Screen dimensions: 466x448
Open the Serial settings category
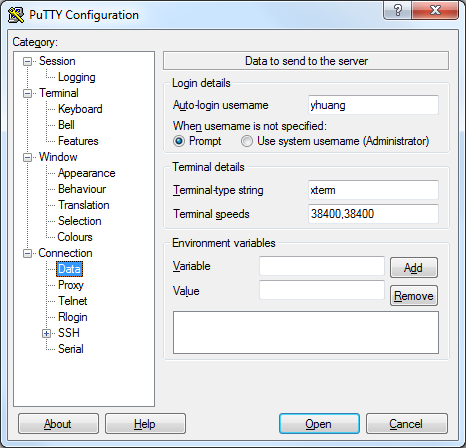71,349
